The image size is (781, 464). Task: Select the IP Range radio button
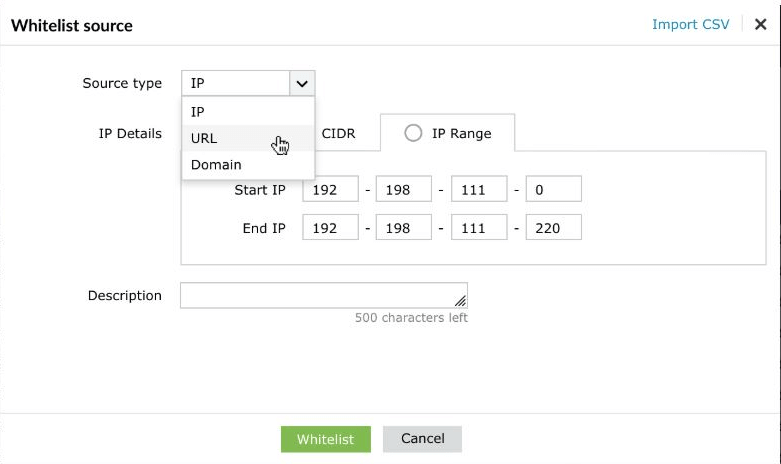click(413, 133)
